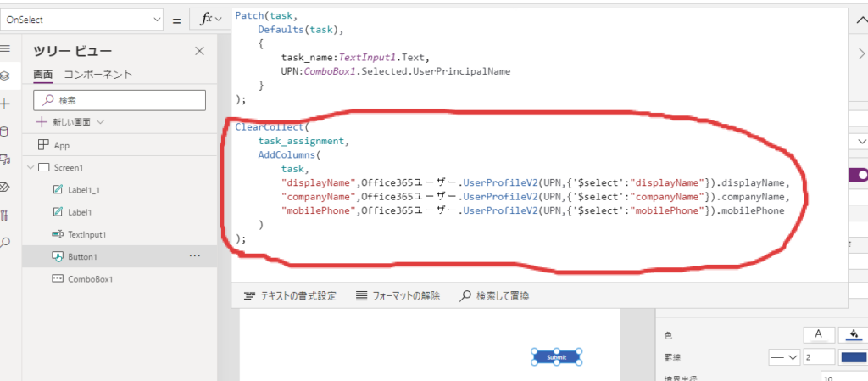Click the Insert plus icon in sidebar
Viewport: 868px width, 381px height.
[5, 104]
